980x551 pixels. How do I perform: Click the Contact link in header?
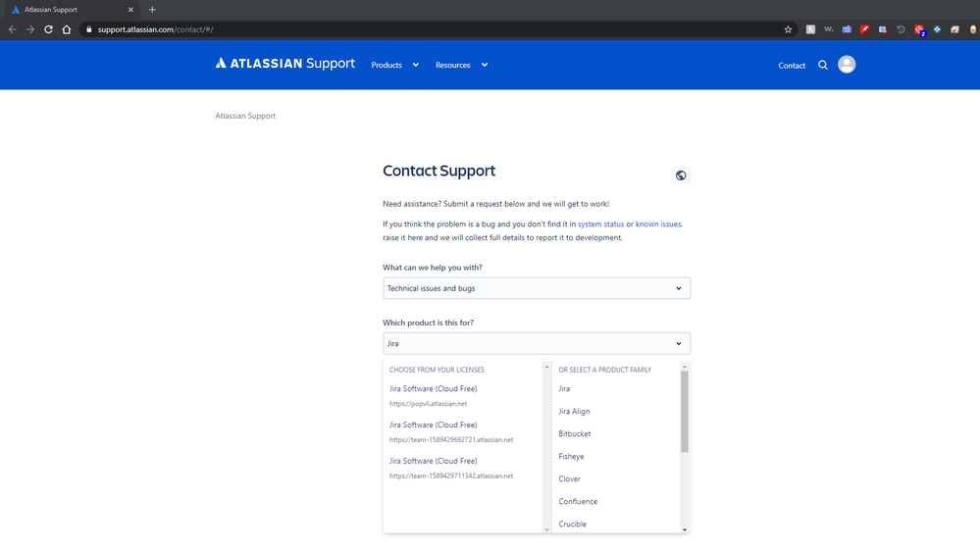coord(792,66)
